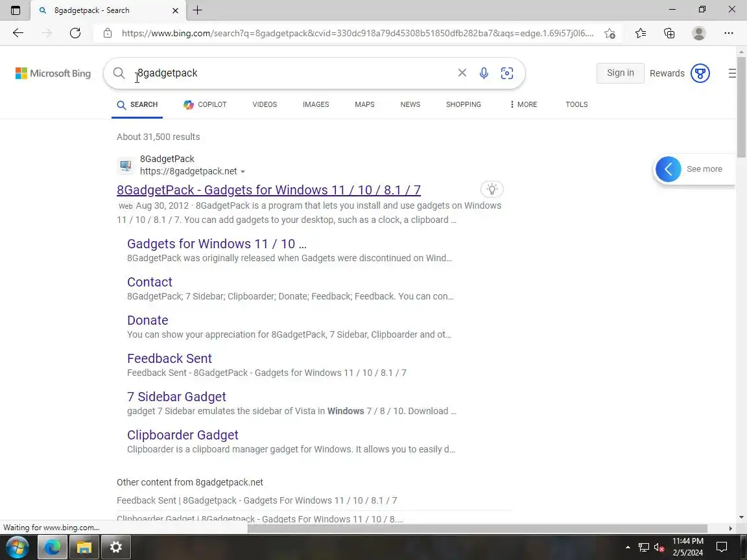Screen dimensions: 747x560
Task: Open the Contact sublink
Action: pos(150,282)
